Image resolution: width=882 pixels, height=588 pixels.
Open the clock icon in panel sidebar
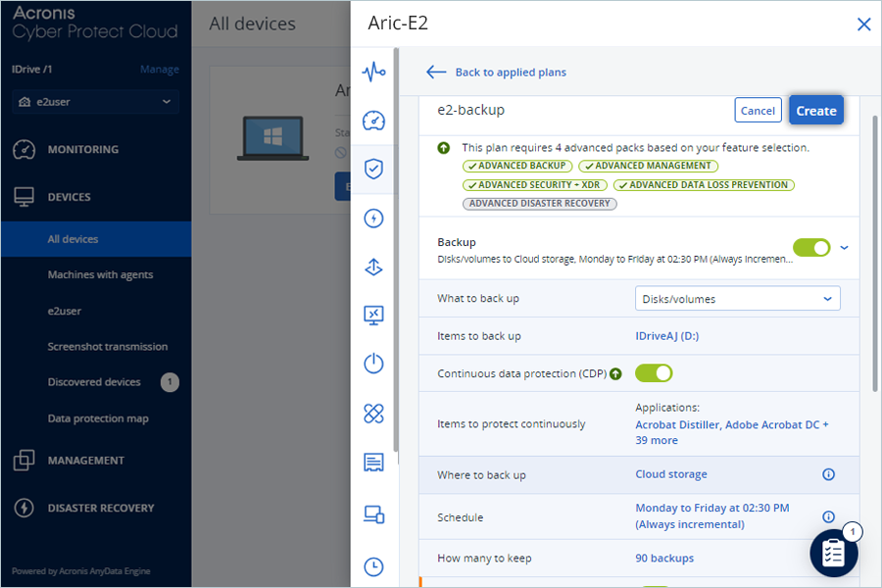pyautogui.click(x=373, y=566)
